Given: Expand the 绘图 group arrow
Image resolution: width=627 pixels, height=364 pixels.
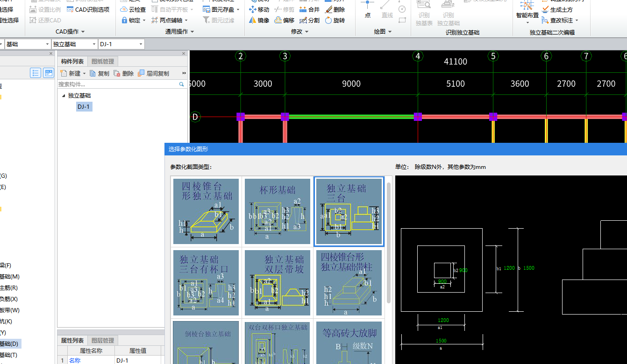Looking at the screenshot, I should coord(390,32).
